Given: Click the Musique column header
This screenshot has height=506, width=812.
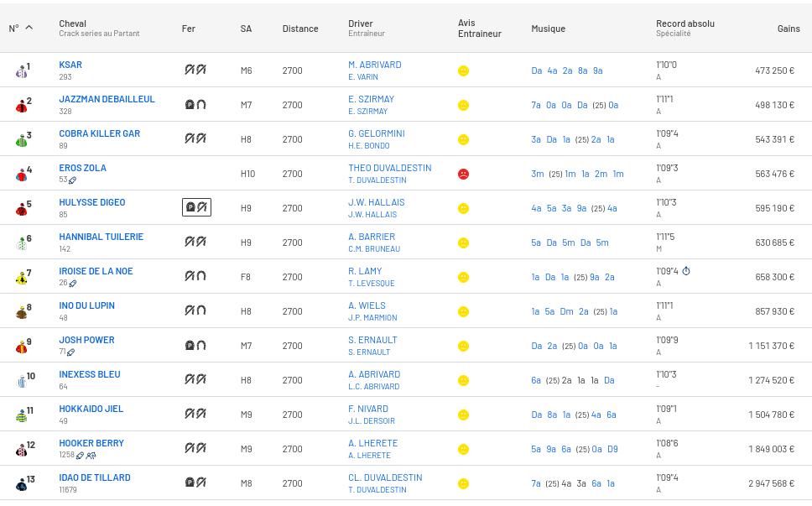Looking at the screenshot, I should [x=548, y=29].
